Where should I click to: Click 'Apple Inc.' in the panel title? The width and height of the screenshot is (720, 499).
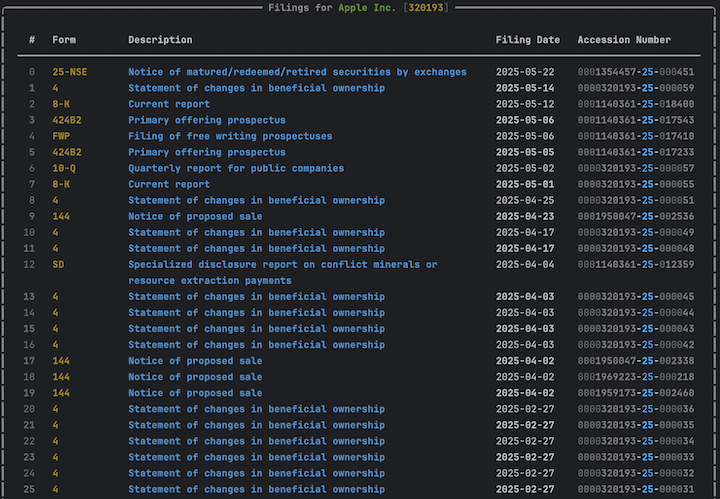pyautogui.click(x=367, y=8)
